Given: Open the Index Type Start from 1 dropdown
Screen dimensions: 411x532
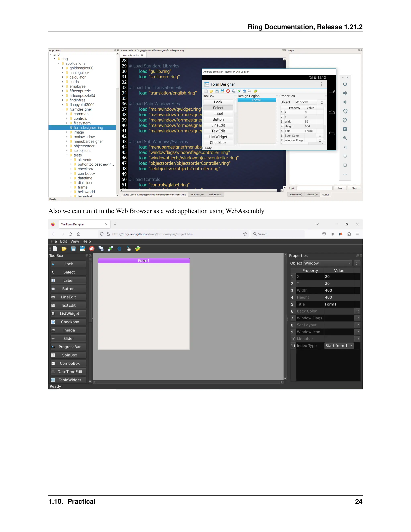Looking at the screenshot, I should tap(339, 346).
